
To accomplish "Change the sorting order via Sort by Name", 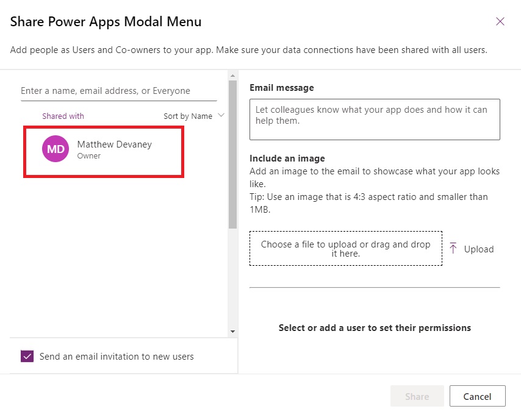I will (x=194, y=115).
